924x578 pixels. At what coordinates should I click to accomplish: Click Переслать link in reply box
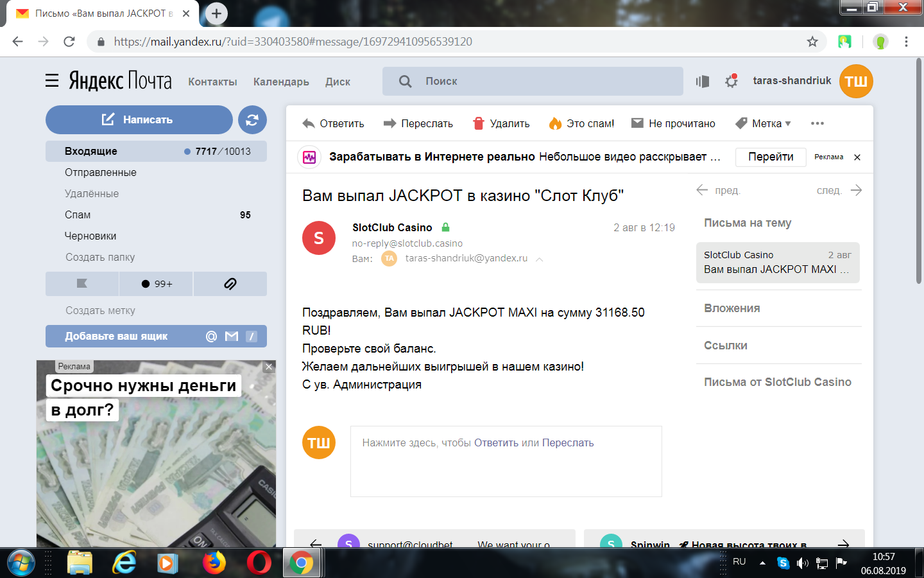(x=568, y=442)
